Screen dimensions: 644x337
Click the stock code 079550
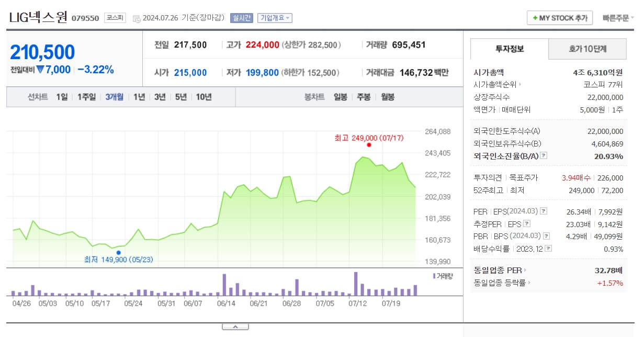85,18
